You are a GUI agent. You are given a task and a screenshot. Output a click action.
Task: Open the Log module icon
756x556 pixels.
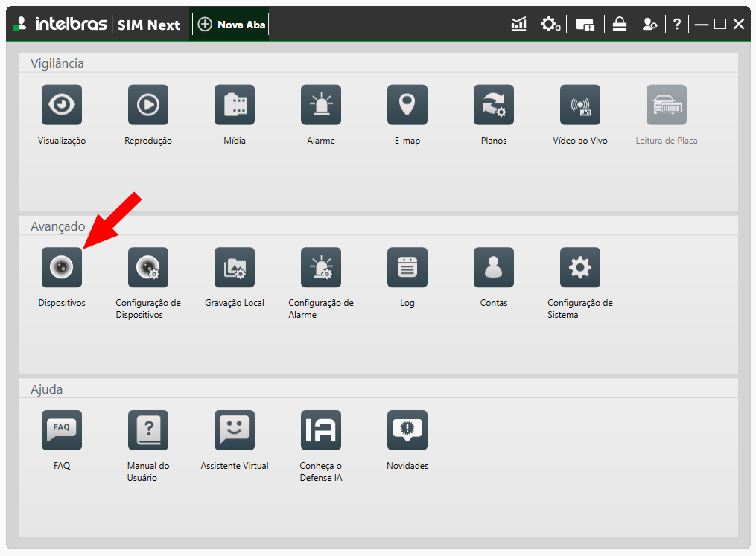[x=407, y=267]
